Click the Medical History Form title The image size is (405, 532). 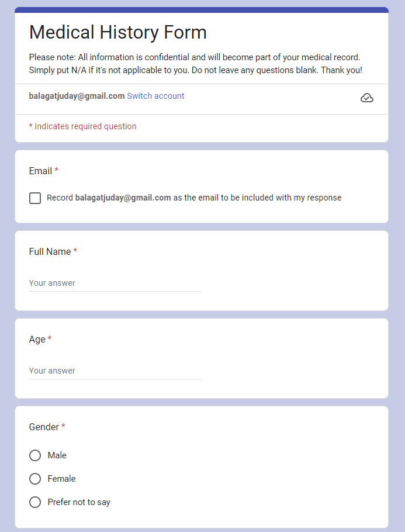click(118, 32)
